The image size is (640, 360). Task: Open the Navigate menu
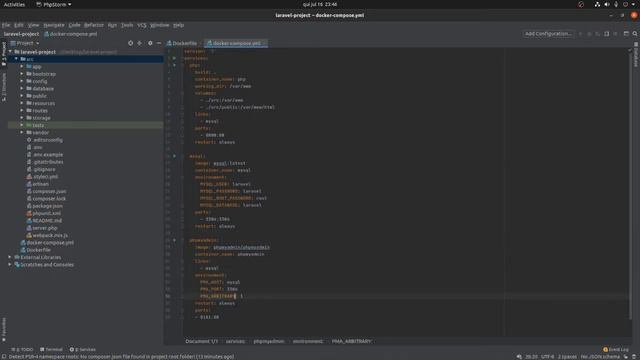54,25
